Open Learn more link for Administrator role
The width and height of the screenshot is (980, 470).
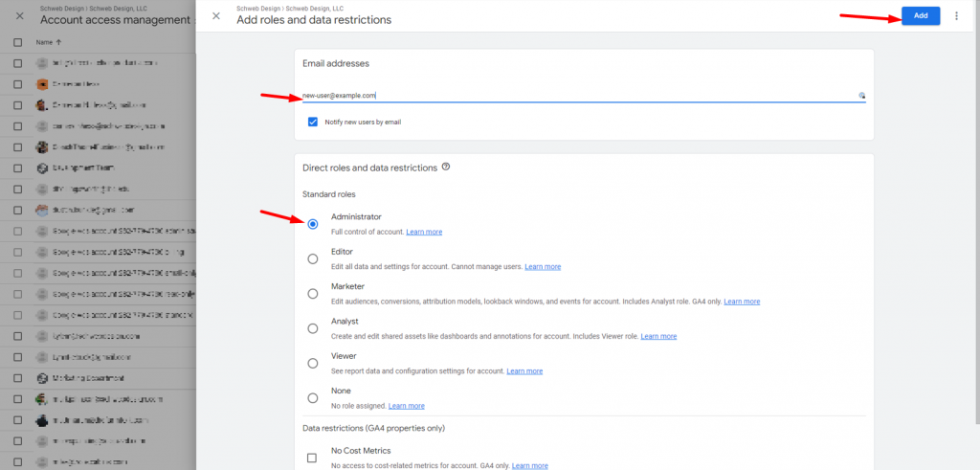424,233
